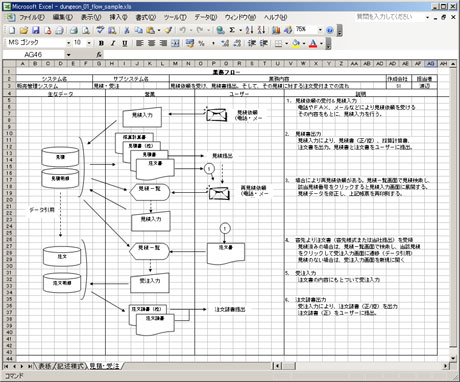Screen dimensions: 460x382
Task: Sort ascending with the A-Z icon
Action: (x=250, y=30)
